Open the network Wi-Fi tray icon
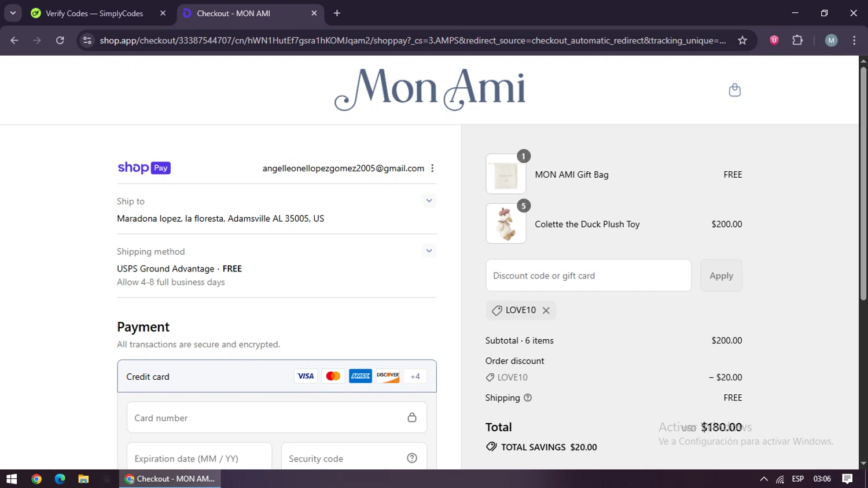The width and height of the screenshot is (868, 488). point(780,479)
